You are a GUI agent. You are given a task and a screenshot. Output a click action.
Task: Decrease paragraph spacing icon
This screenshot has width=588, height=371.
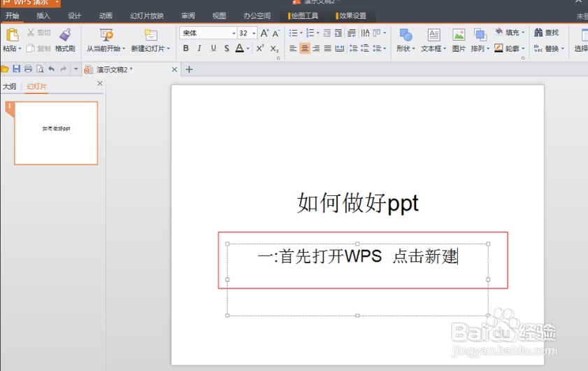pyautogui.click(x=364, y=48)
